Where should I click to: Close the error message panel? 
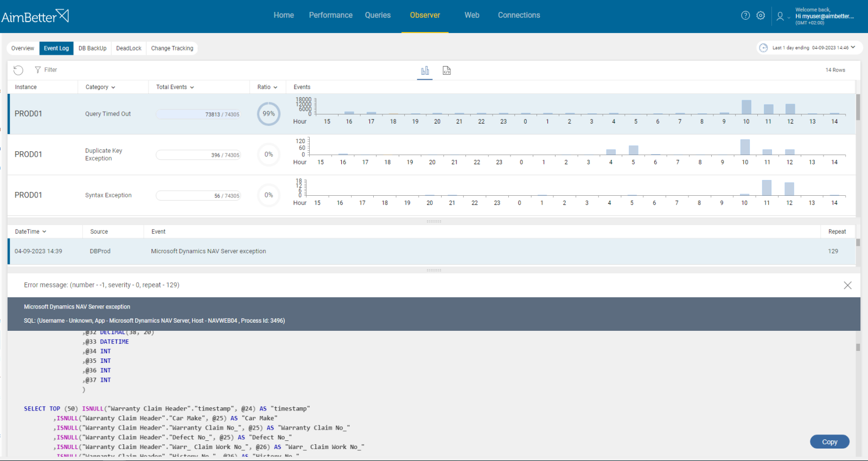(847, 285)
